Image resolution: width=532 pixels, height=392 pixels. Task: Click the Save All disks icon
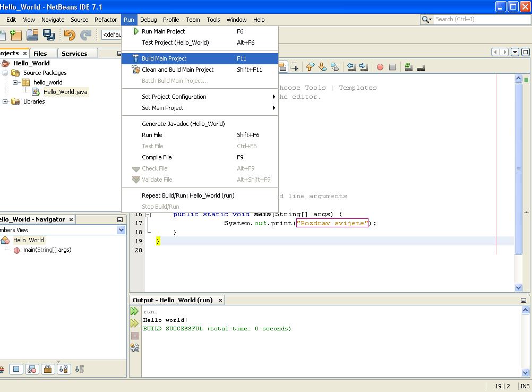[49, 35]
